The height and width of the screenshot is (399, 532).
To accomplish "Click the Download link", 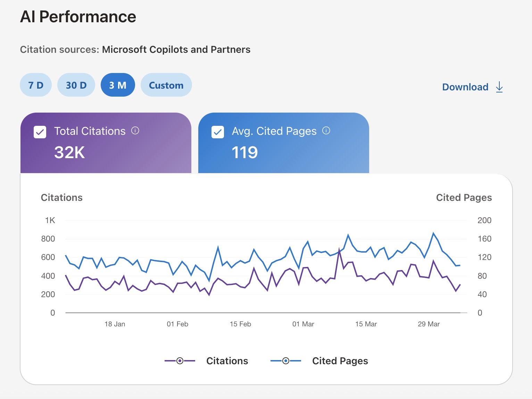I will tap(465, 87).
